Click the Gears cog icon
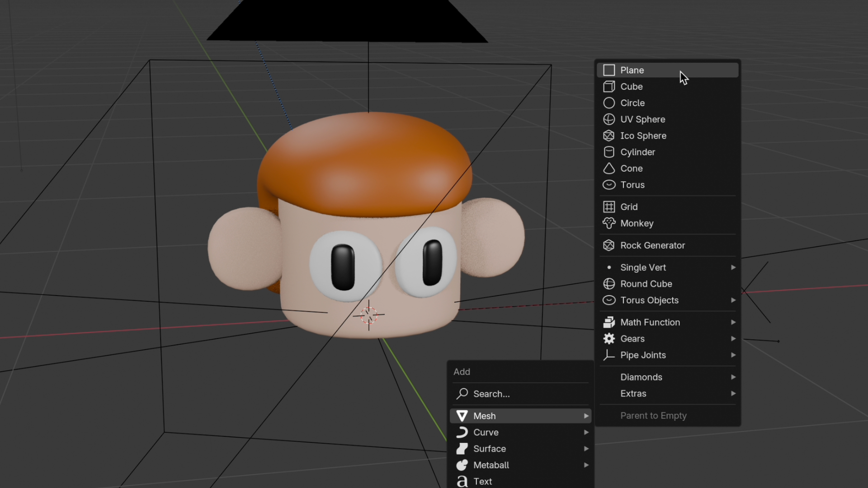The height and width of the screenshot is (488, 868). 609,338
